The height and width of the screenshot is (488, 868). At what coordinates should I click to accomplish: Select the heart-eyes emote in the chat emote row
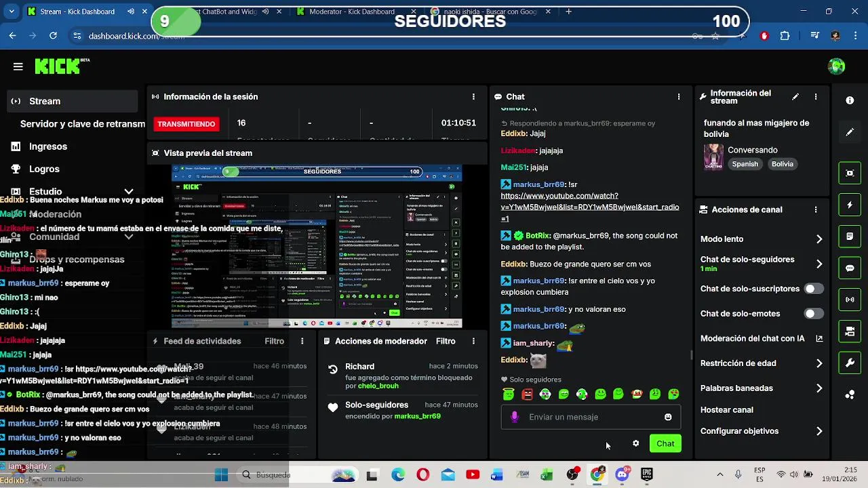[x=673, y=394]
